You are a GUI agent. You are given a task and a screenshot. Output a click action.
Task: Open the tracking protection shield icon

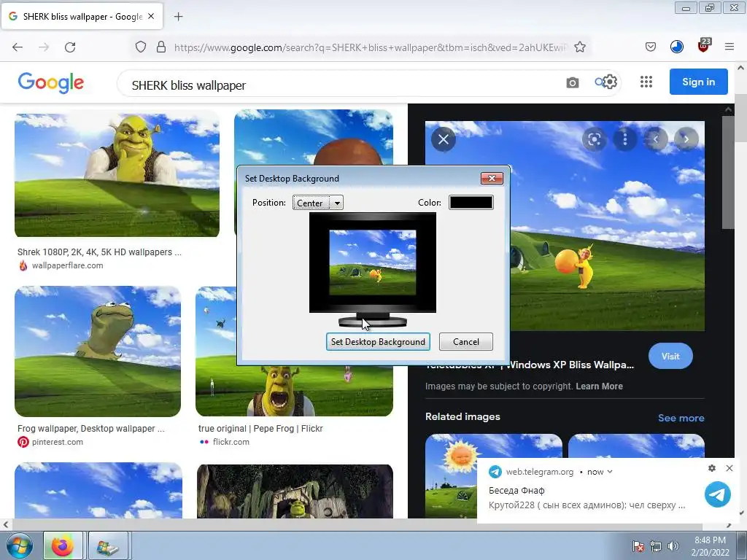click(141, 47)
